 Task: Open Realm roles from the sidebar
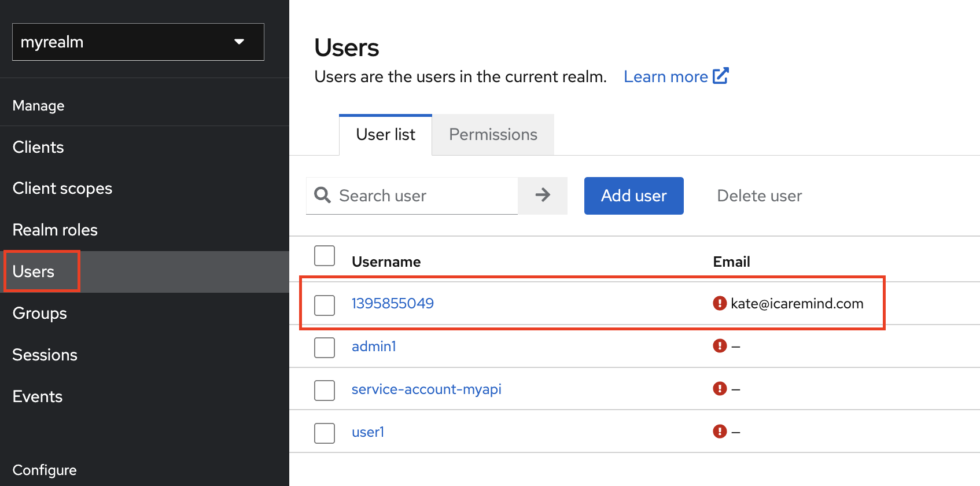click(x=55, y=230)
